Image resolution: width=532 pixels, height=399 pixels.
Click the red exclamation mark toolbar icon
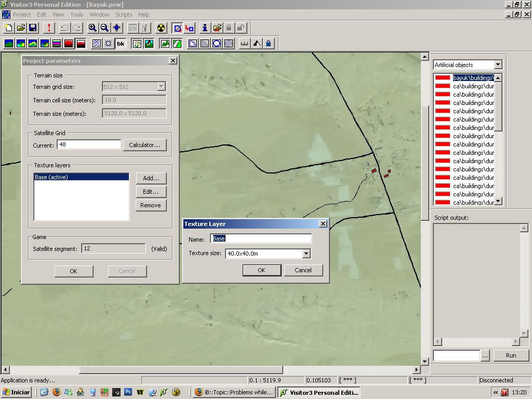[49, 28]
